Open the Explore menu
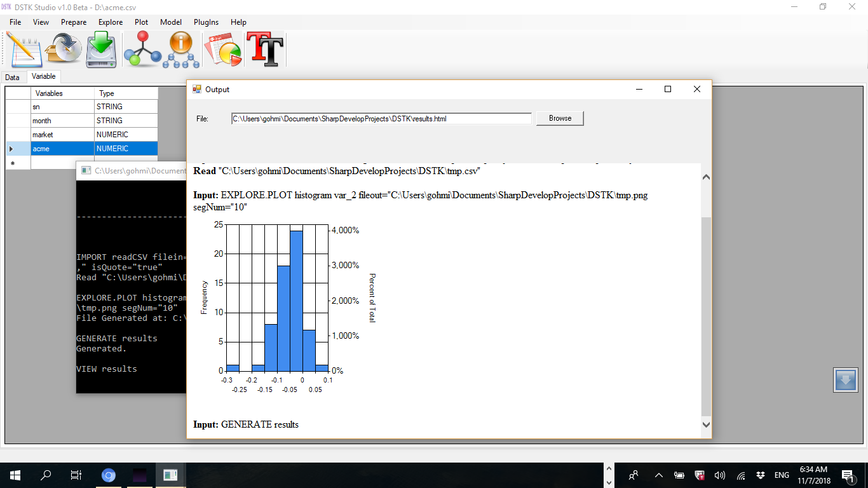868x488 pixels. tap(111, 22)
